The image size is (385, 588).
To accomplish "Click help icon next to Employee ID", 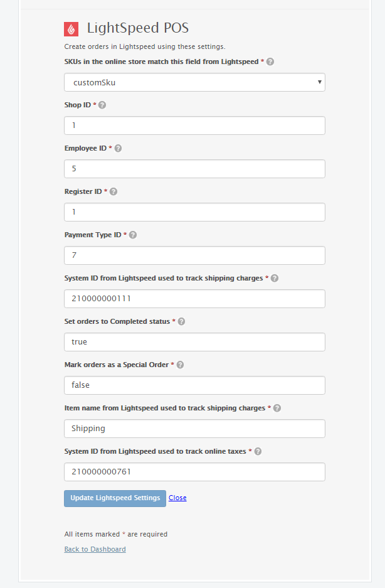I will (x=118, y=148).
